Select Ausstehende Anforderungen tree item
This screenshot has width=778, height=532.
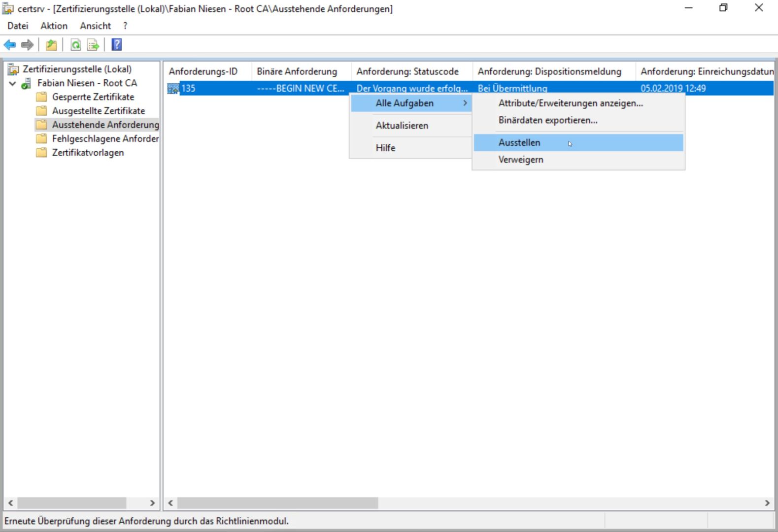(x=105, y=125)
